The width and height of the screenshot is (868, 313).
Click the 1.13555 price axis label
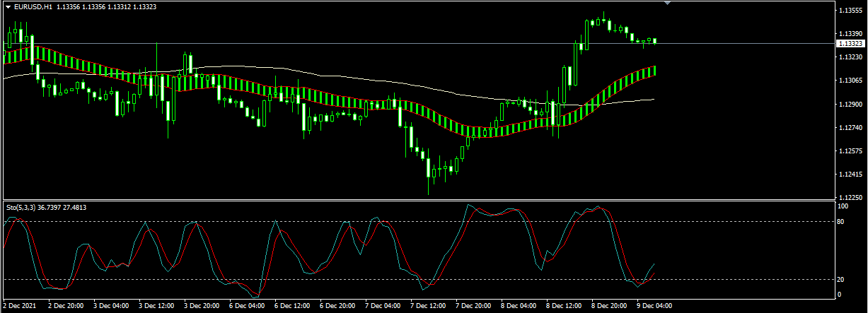(849, 11)
